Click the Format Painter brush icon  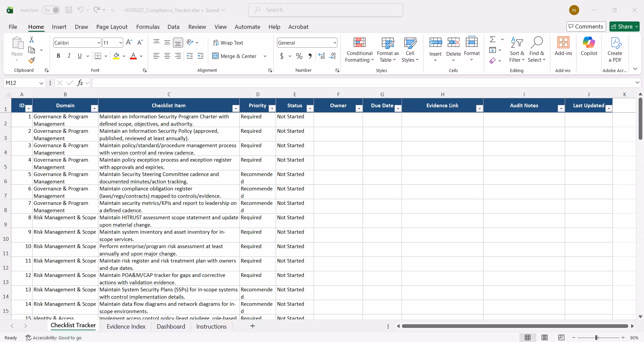tap(32, 61)
